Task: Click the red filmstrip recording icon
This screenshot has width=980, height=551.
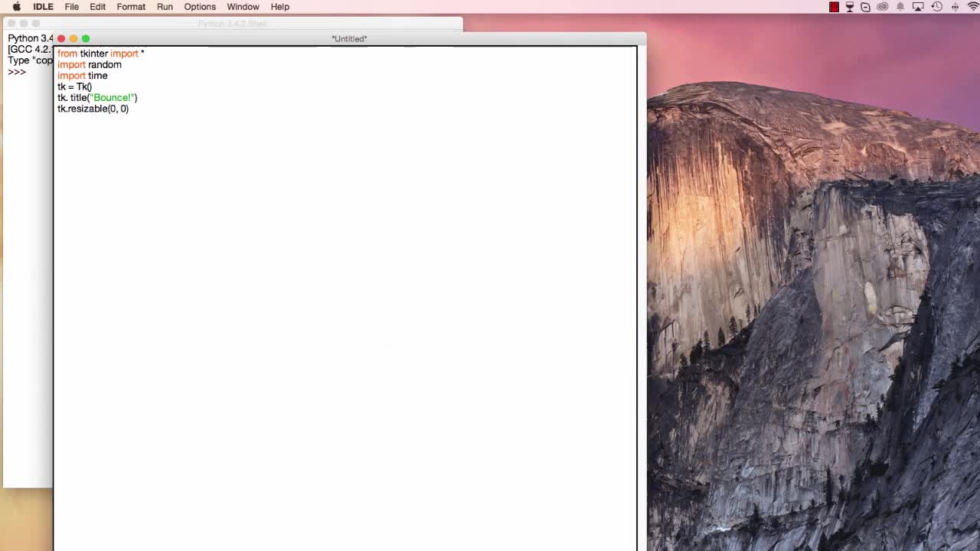Action: (x=834, y=7)
